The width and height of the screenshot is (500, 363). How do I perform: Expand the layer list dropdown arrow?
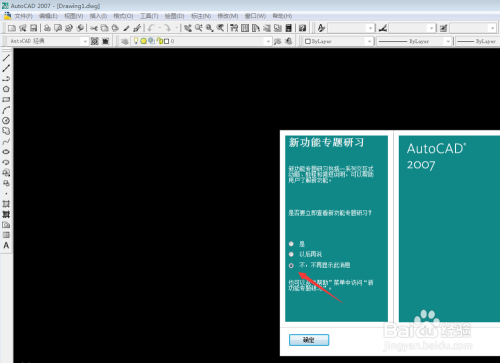click(x=268, y=41)
